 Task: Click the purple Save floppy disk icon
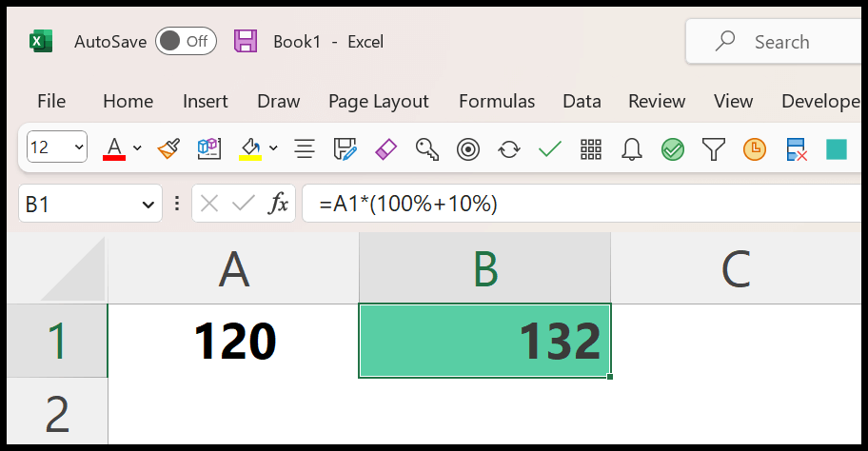tap(246, 42)
